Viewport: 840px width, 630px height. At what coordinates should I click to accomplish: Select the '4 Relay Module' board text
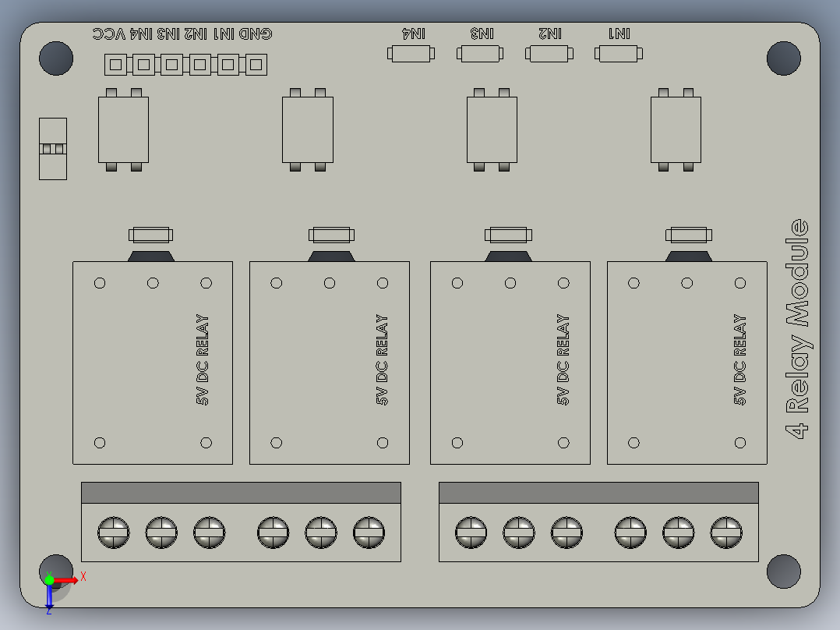[x=797, y=329]
